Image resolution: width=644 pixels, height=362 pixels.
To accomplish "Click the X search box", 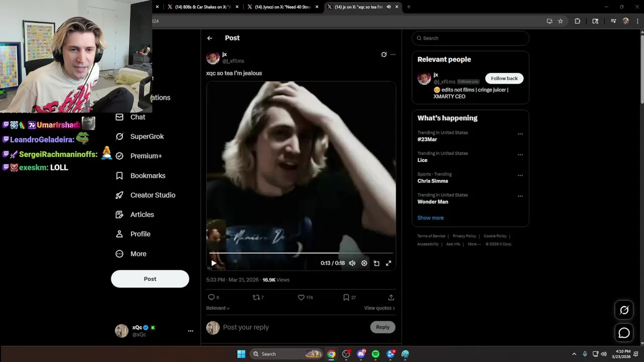I will coord(470,38).
